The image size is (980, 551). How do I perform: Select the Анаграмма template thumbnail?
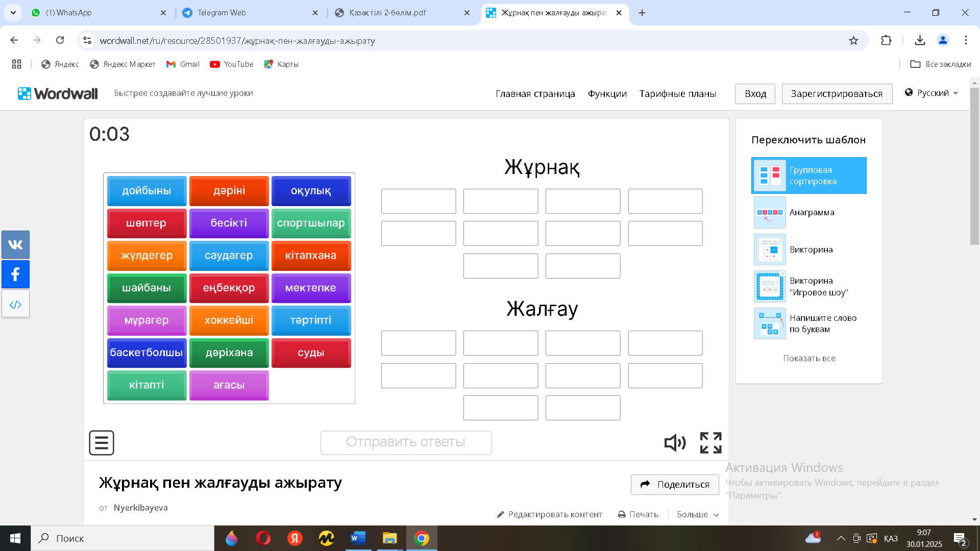click(x=770, y=213)
